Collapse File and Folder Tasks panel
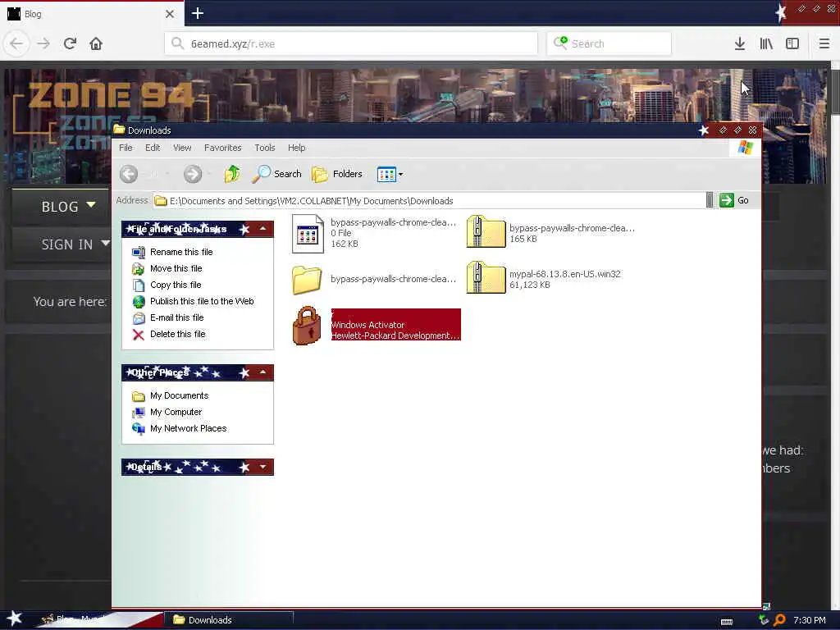This screenshot has height=630, width=840. pos(263,229)
